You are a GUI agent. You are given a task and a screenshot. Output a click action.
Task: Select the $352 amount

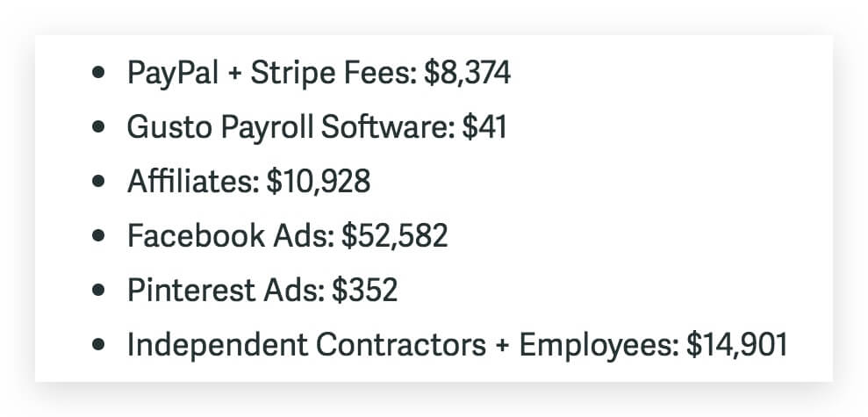pyautogui.click(x=364, y=291)
